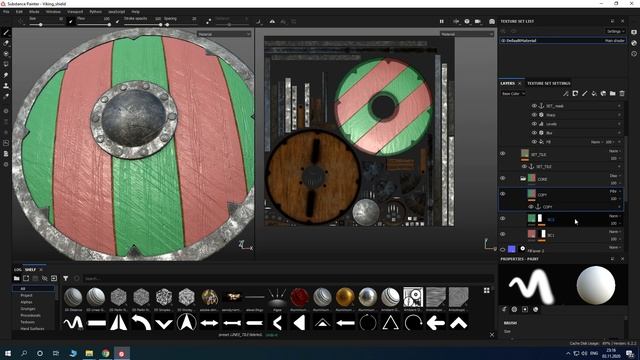This screenshot has height=360, width=640.
Task: Open the Base Color channel dropdown
Action: [x=513, y=93]
